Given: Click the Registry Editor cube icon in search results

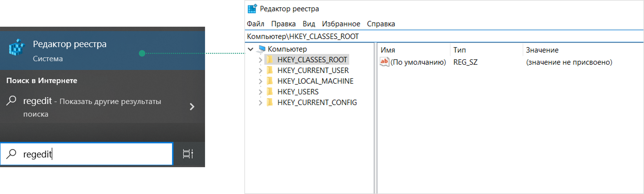Looking at the screenshot, I should (16, 47).
